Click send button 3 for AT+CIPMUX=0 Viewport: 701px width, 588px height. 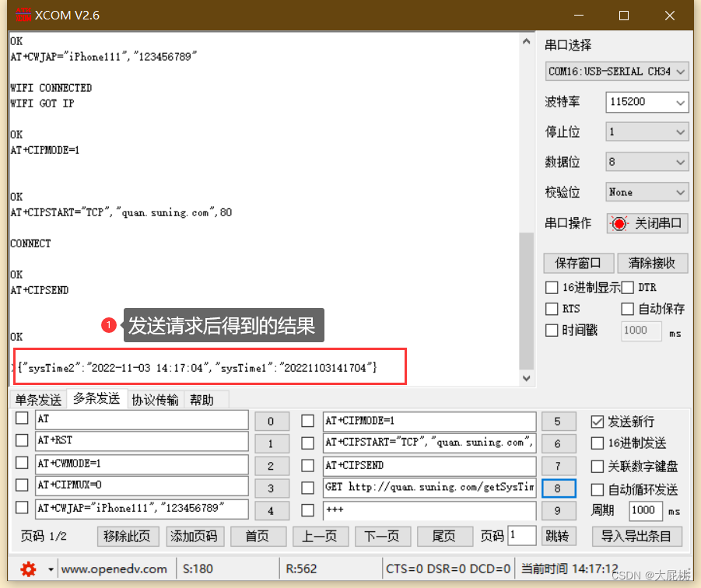pos(272,488)
